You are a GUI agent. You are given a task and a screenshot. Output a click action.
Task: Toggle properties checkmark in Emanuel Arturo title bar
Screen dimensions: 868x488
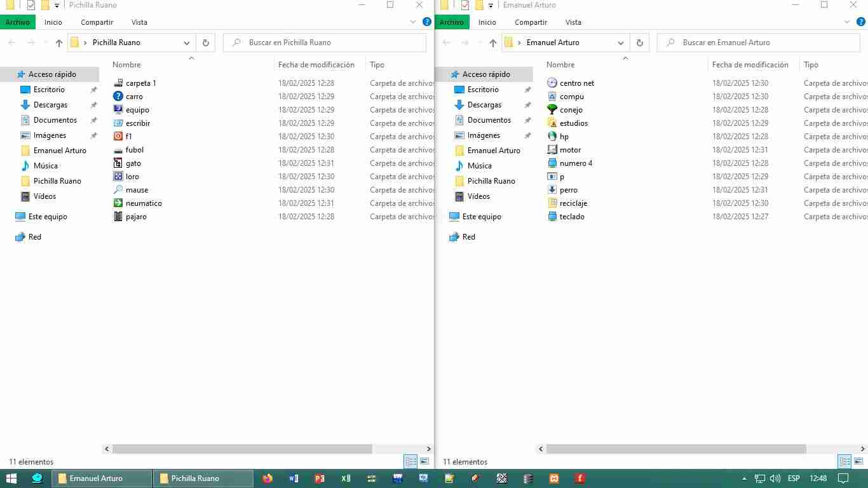pos(465,5)
